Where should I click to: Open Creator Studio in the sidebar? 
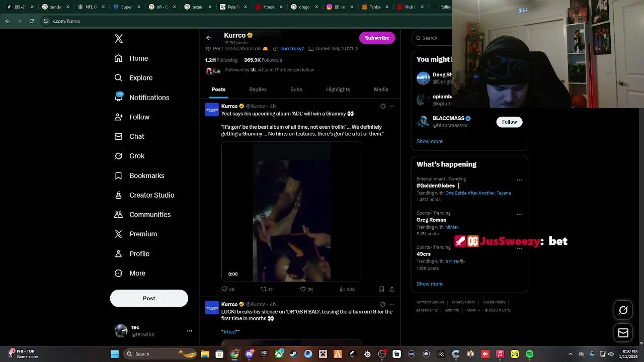coord(144,195)
